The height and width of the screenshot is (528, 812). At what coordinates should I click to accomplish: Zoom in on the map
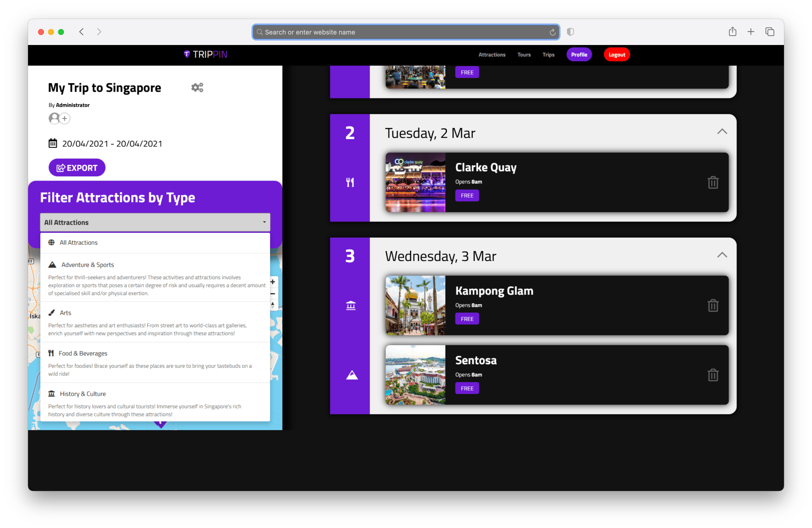click(273, 282)
